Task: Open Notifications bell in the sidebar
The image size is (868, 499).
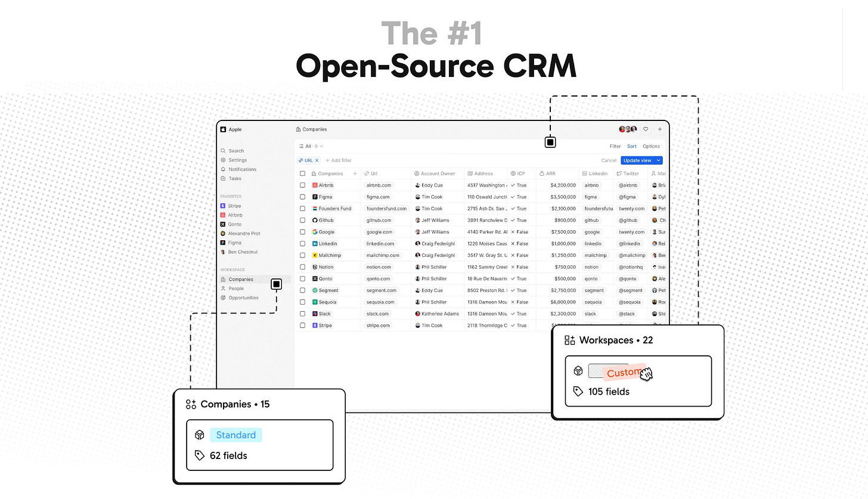Action: [x=238, y=169]
